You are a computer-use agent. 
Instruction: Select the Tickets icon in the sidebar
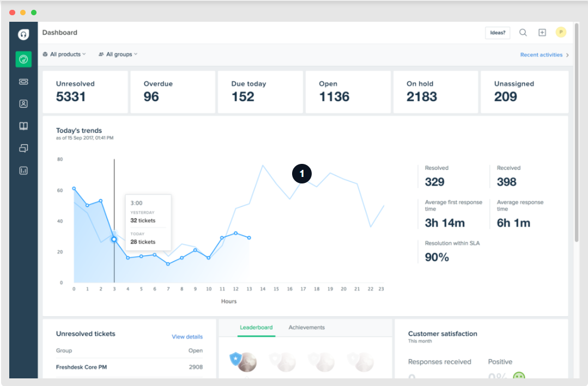pos(23,81)
